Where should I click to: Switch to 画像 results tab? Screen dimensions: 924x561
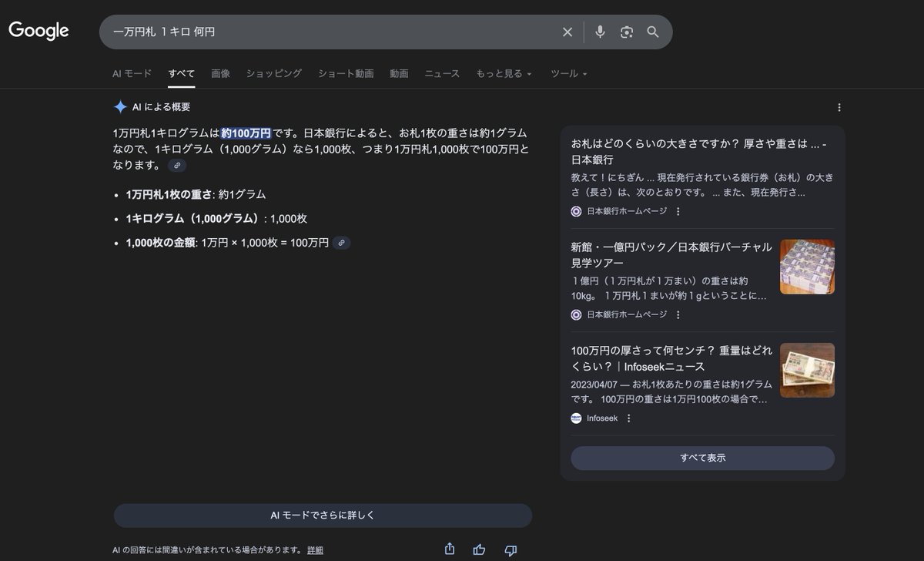tap(220, 73)
